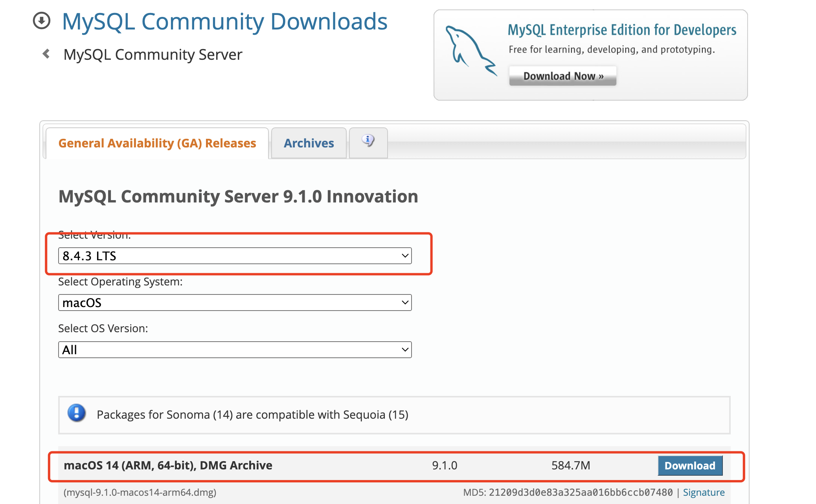Switch to General Availability (GA) Releases tab
The width and height of the screenshot is (816, 504).
point(157,143)
